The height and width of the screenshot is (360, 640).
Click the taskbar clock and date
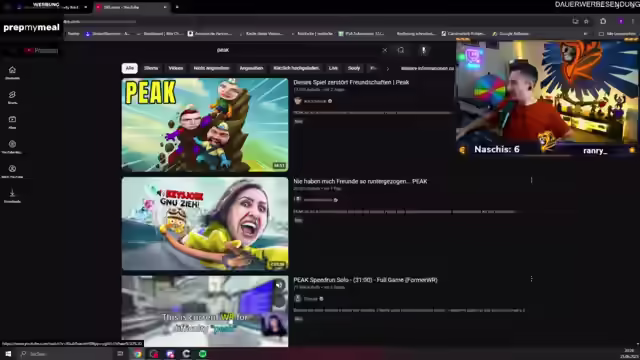(x=629, y=354)
